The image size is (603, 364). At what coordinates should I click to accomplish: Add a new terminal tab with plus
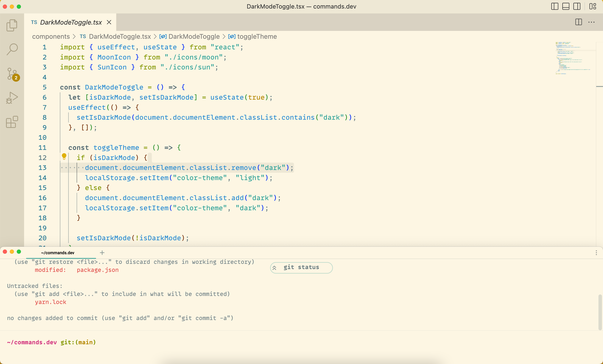102,253
